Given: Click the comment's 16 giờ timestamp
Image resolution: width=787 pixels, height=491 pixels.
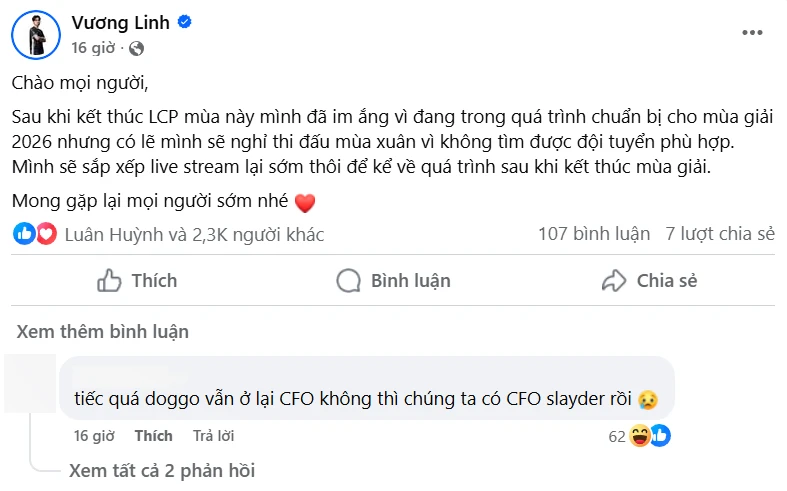Looking at the screenshot, I should 95,436.
